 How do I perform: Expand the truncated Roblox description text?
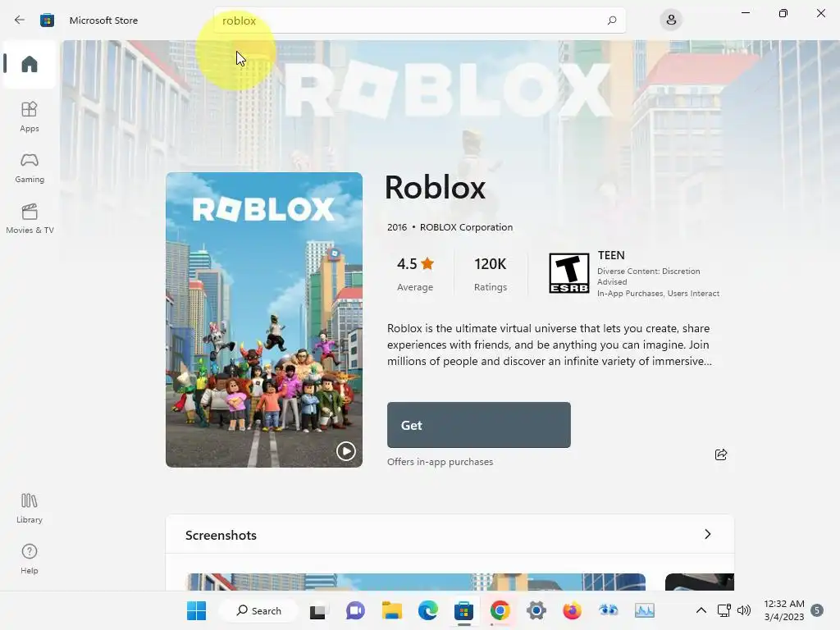click(x=550, y=345)
